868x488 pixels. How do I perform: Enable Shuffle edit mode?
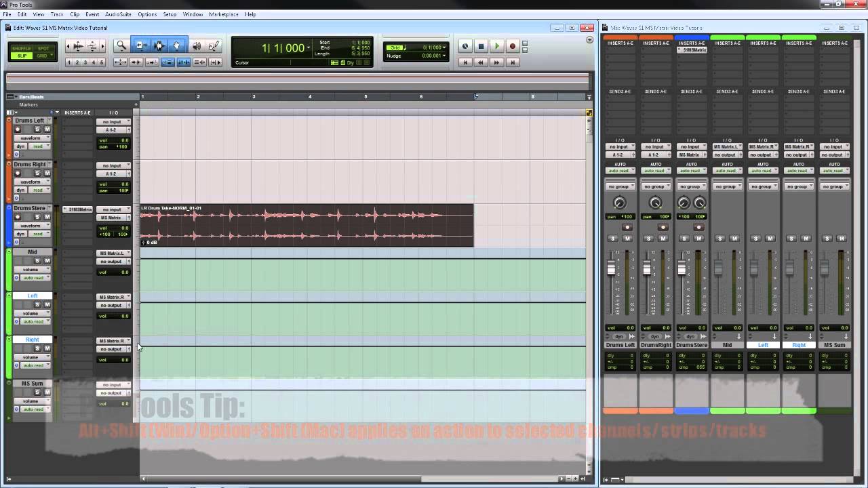tap(22, 49)
